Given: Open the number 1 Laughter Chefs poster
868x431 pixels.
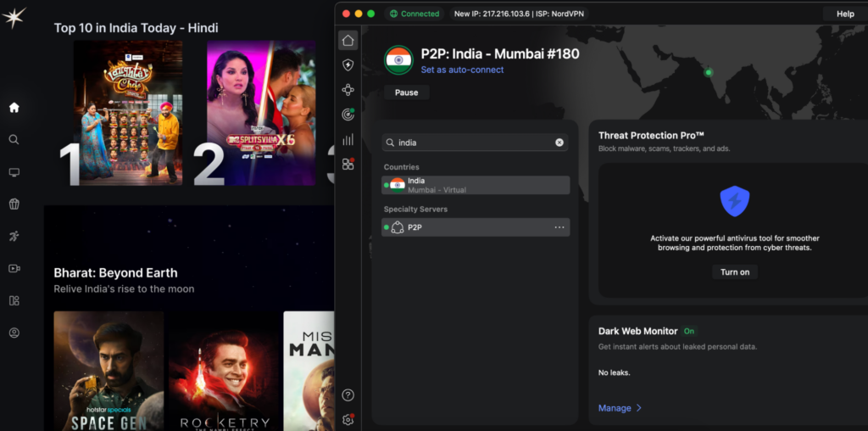Looking at the screenshot, I should [128, 113].
